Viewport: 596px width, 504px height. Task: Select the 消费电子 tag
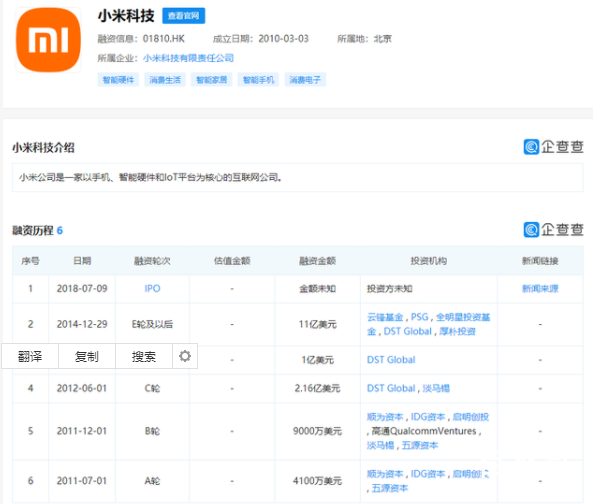pos(305,80)
